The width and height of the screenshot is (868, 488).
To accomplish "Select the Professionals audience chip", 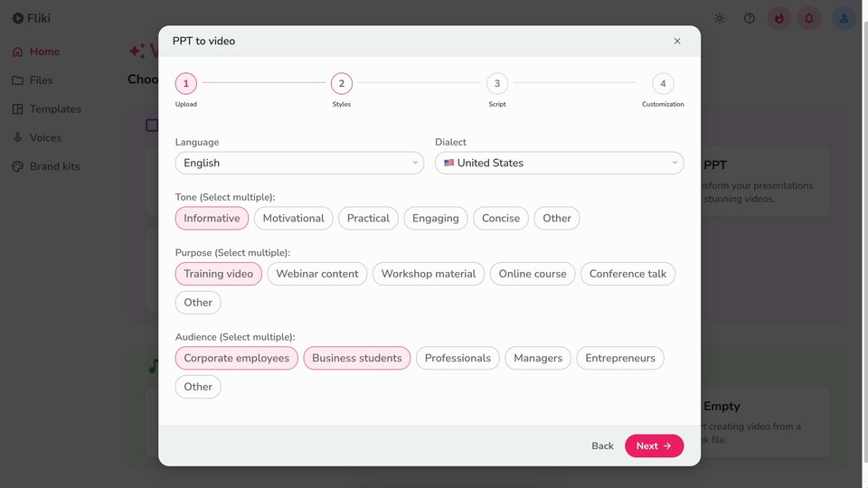I will [x=458, y=358].
